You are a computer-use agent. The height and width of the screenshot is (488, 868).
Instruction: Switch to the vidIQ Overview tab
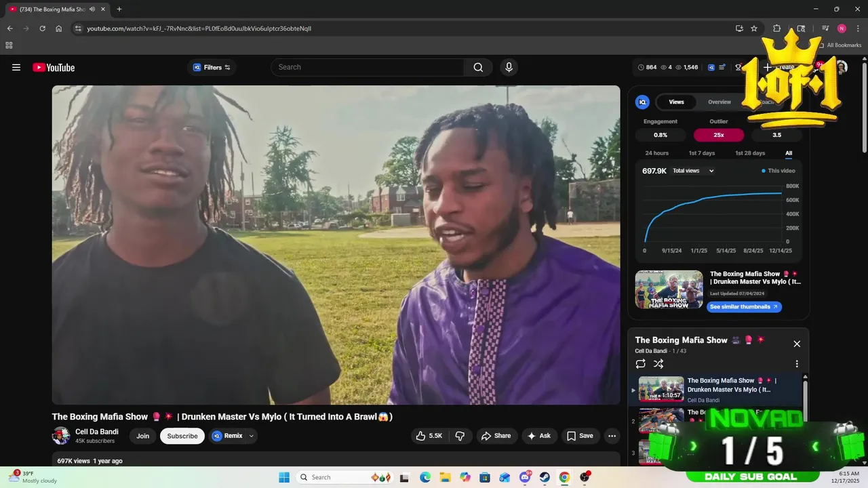coord(719,102)
